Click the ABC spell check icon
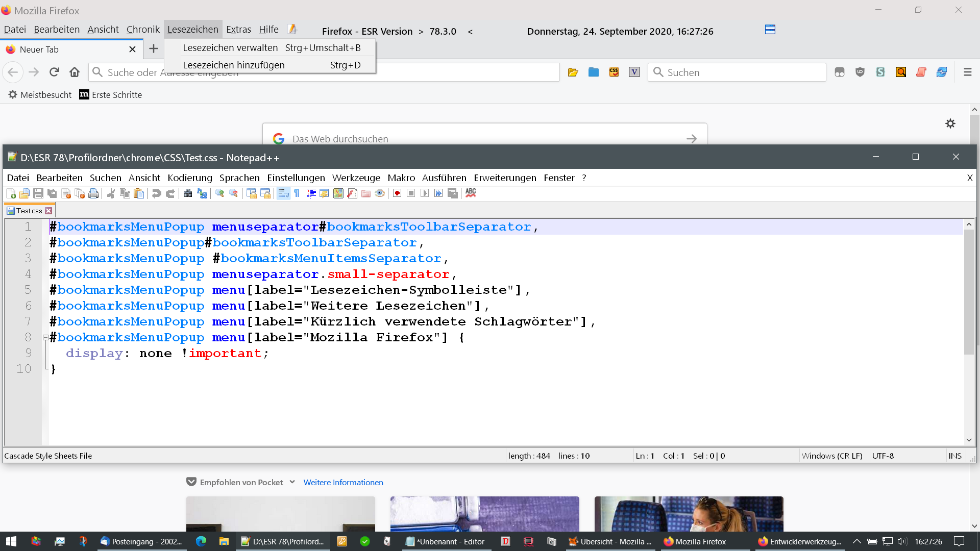Viewport: 980px width, 551px height. coord(471,193)
